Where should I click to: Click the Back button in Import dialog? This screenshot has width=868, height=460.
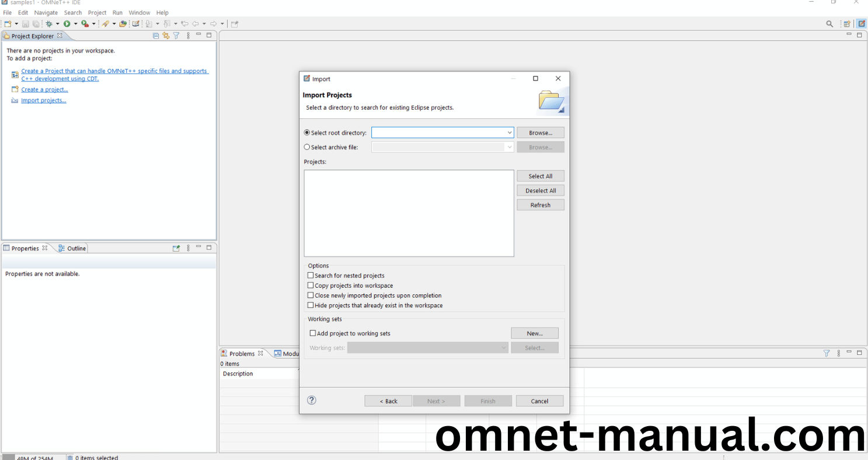[x=388, y=401]
